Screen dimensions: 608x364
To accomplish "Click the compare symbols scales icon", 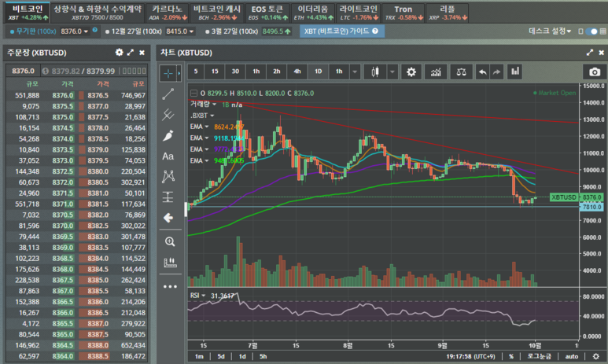I will [461, 72].
